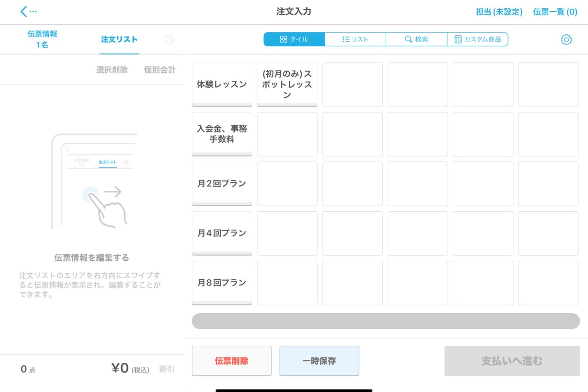Switch to tile view (タイル)

click(x=294, y=39)
